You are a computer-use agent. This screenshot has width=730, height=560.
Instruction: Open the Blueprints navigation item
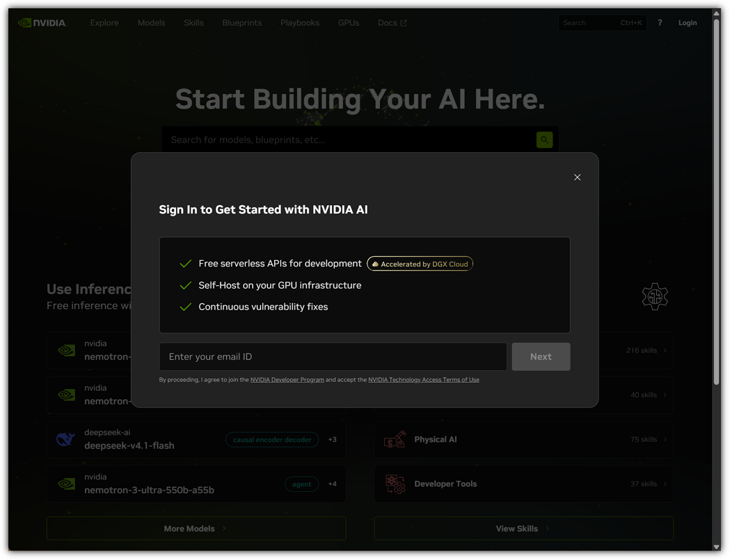[x=242, y=23]
